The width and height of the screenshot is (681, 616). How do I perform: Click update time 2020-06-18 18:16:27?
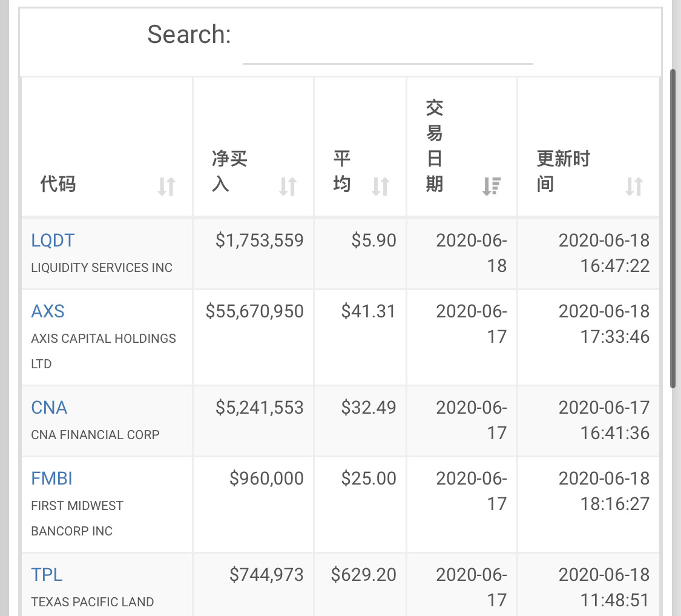click(604, 491)
